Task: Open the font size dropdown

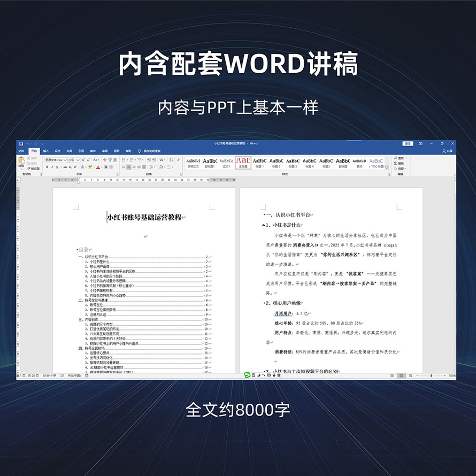Action: 78,160
